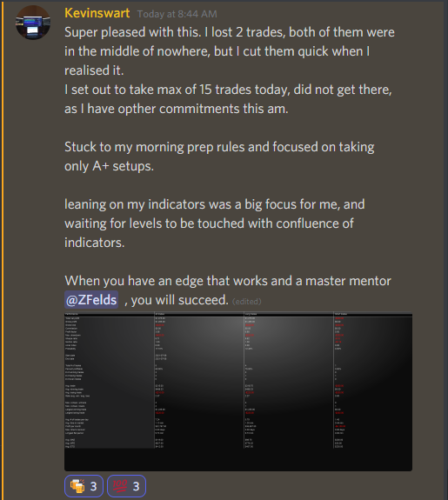Screen dimensions: 448x500
Task: Click the '(edited)' label
Action: (x=247, y=302)
